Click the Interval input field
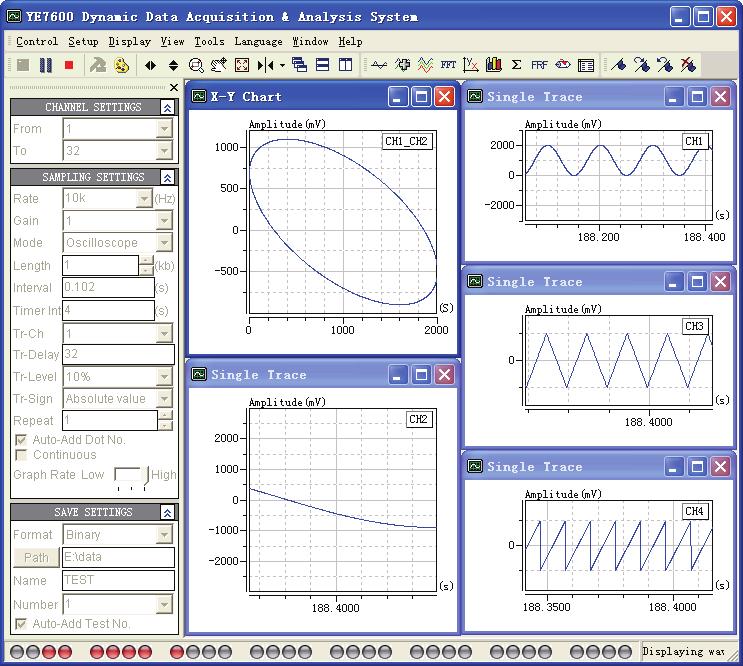This screenshot has height=666, width=743. click(109, 288)
